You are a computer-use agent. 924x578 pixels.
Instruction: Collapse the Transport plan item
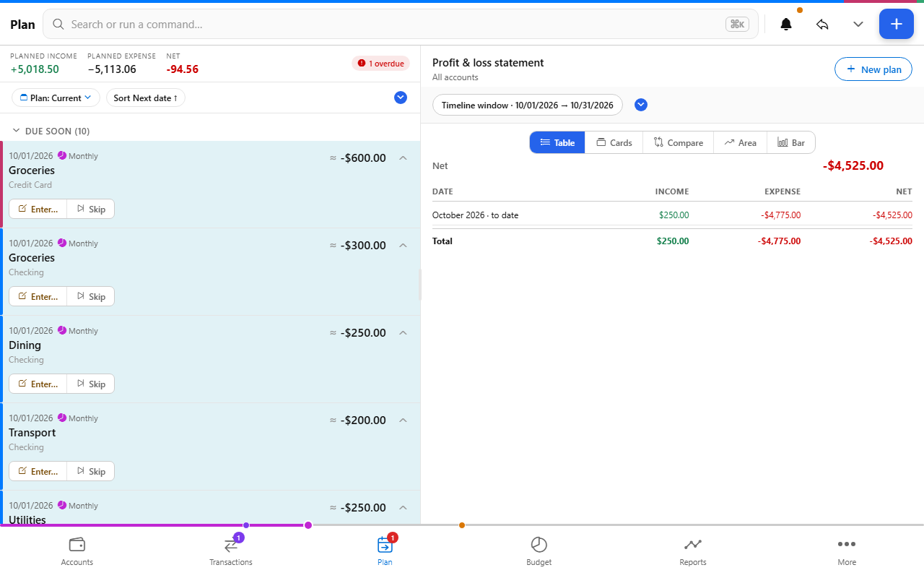click(x=404, y=420)
